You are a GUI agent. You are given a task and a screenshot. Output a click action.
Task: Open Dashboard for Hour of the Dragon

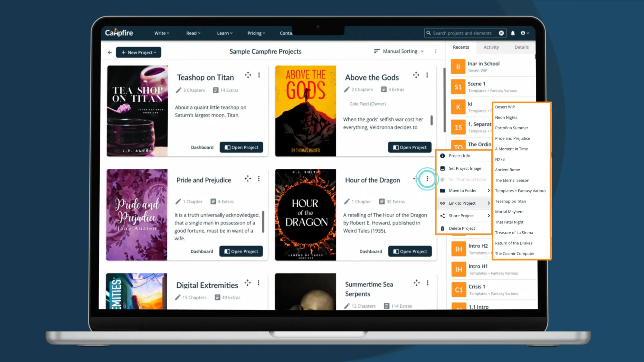[x=371, y=251]
